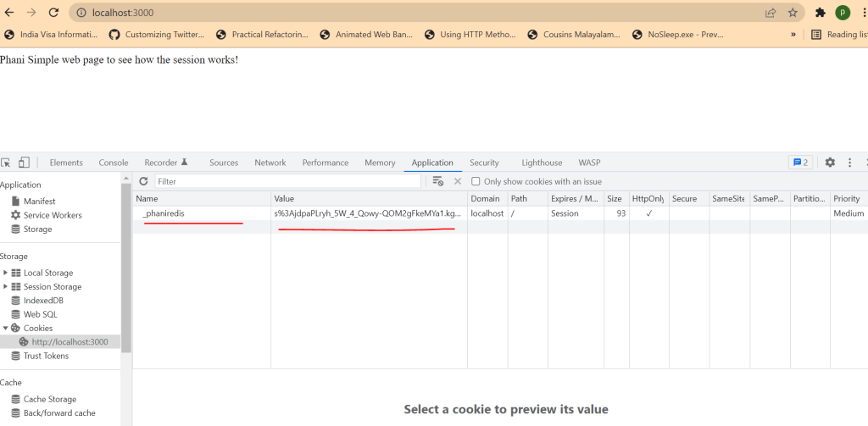Select the inspect element picker icon
The image size is (868, 426).
click(x=6, y=163)
